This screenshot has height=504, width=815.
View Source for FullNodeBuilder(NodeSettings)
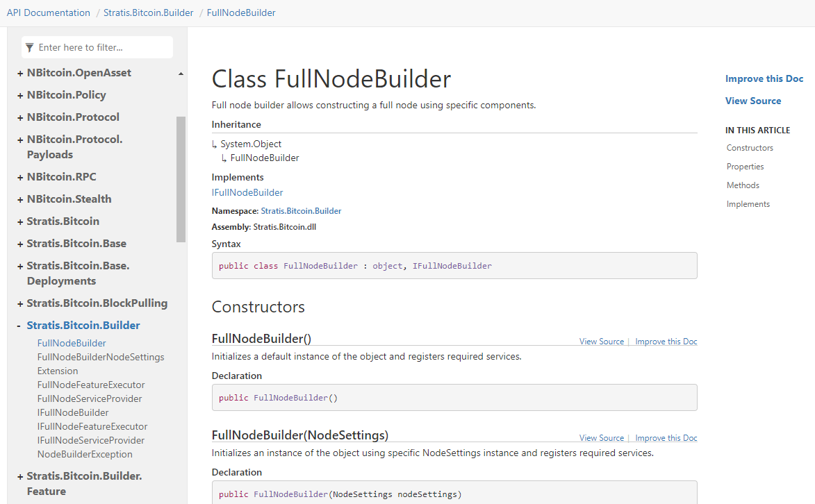click(x=602, y=438)
